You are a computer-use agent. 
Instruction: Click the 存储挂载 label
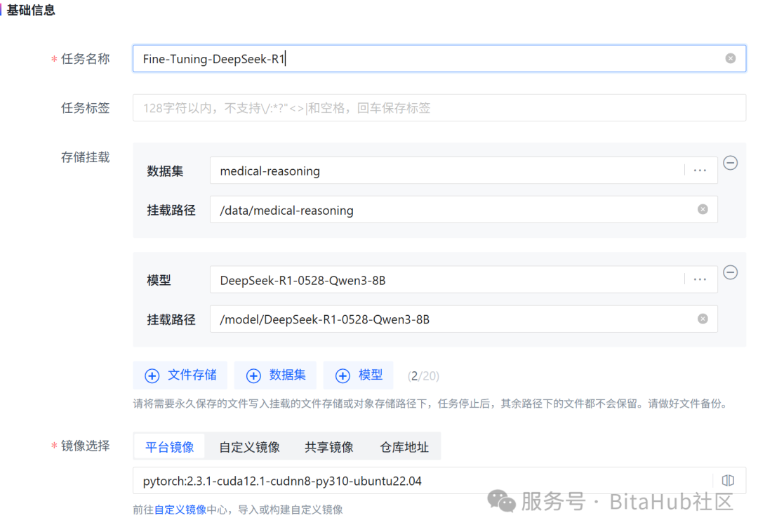[x=85, y=157]
